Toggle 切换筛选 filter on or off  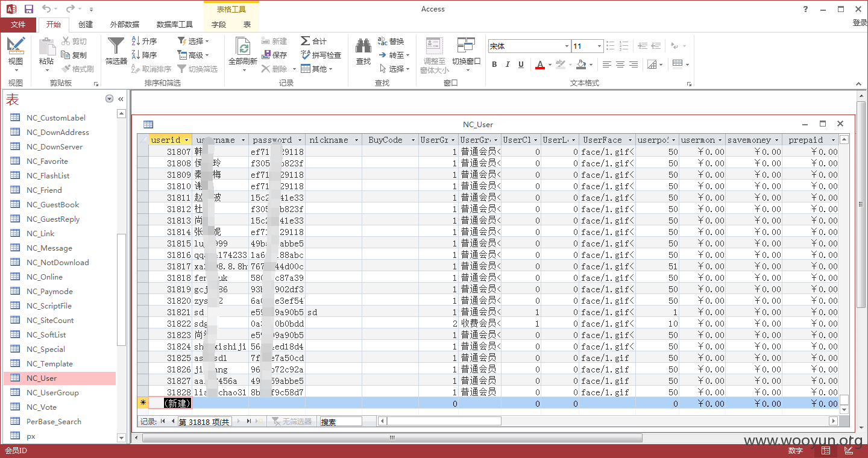[x=197, y=69]
